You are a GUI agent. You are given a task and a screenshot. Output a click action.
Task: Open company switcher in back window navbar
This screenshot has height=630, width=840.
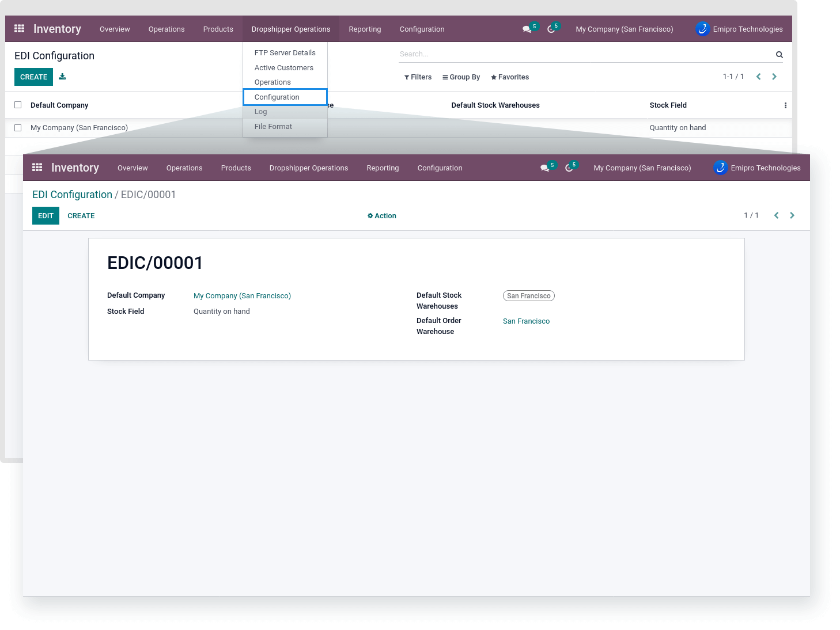pyautogui.click(x=625, y=29)
